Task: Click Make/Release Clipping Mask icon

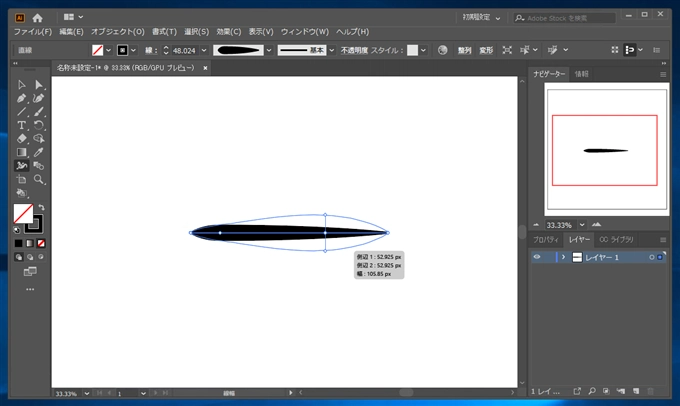Action: click(606, 391)
